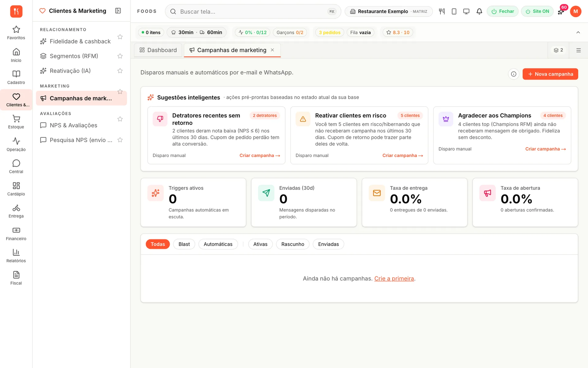This screenshot has height=368, width=588.
Task: Open the hamburger menu beside tabs
Action: [578, 50]
